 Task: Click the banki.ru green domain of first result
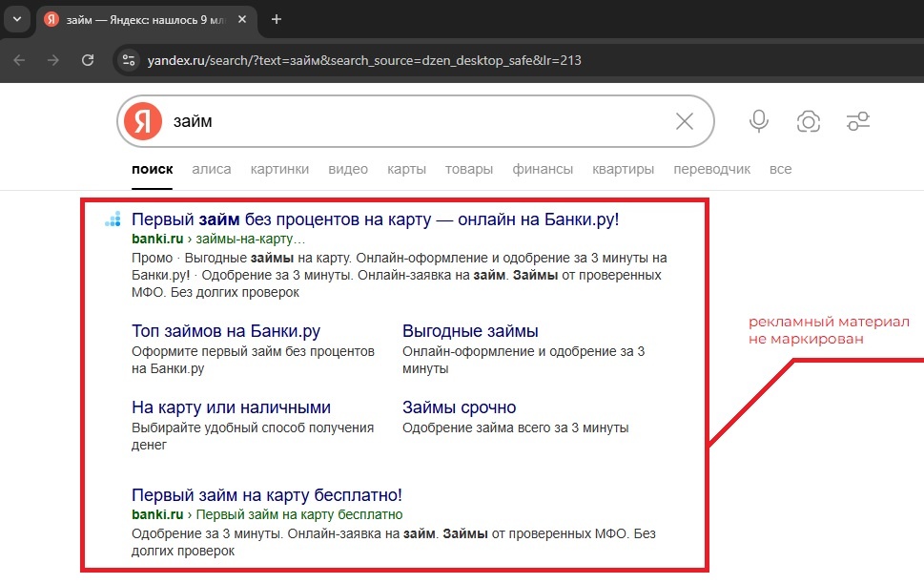[157, 239]
